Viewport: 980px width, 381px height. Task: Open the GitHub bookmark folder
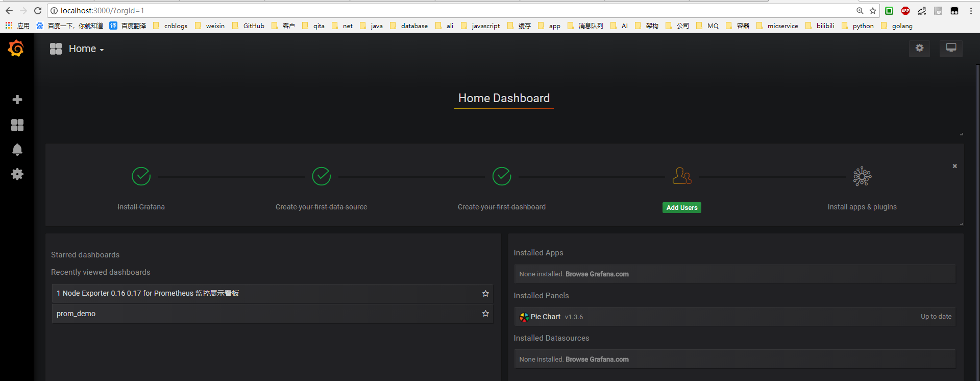coord(248,26)
